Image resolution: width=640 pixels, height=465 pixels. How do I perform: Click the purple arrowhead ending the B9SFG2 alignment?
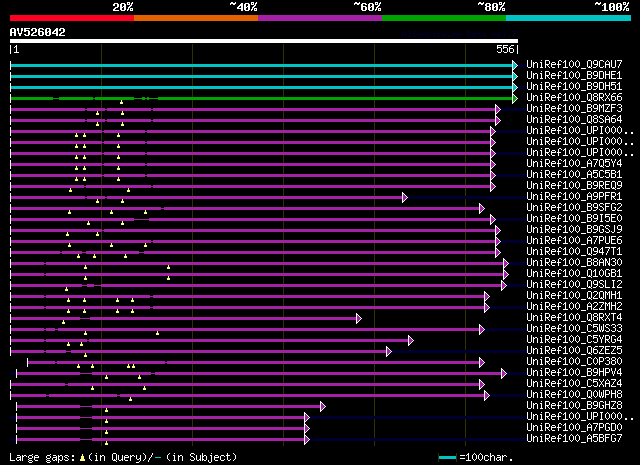[482, 209]
